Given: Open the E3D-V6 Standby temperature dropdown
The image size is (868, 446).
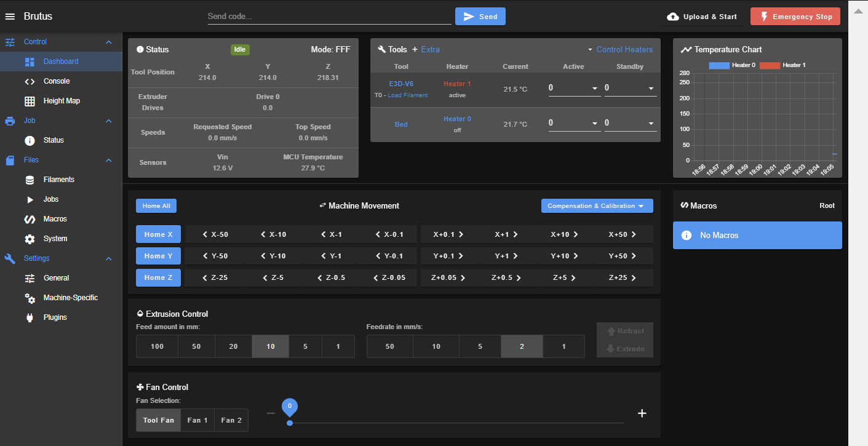Looking at the screenshot, I should click(631, 88).
